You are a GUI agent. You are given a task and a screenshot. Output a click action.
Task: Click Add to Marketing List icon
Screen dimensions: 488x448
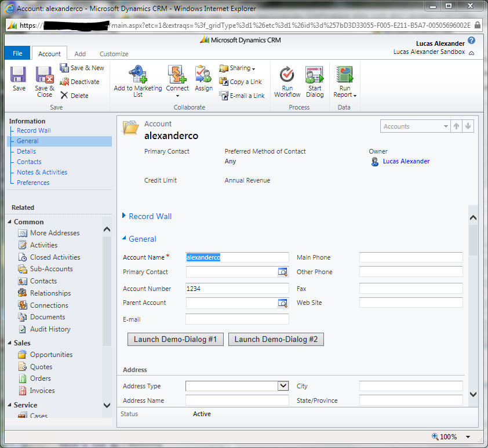click(x=138, y=74)
